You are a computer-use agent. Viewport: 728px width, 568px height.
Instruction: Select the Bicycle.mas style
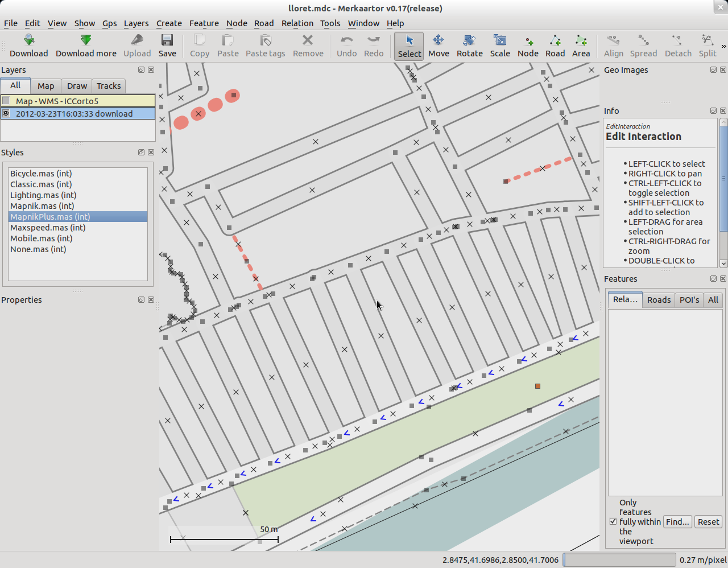coord(41,174)
